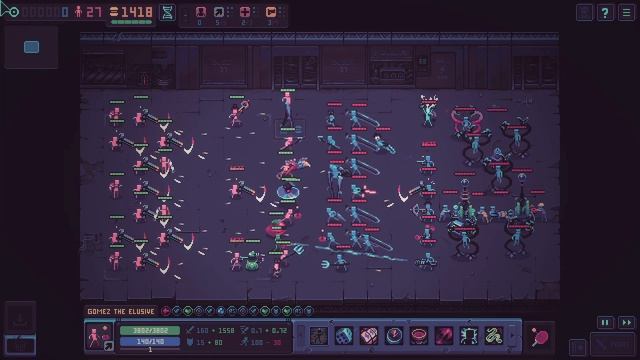Click the red first perk badge
Screen dimensions: 640x360
click(166, 311)
